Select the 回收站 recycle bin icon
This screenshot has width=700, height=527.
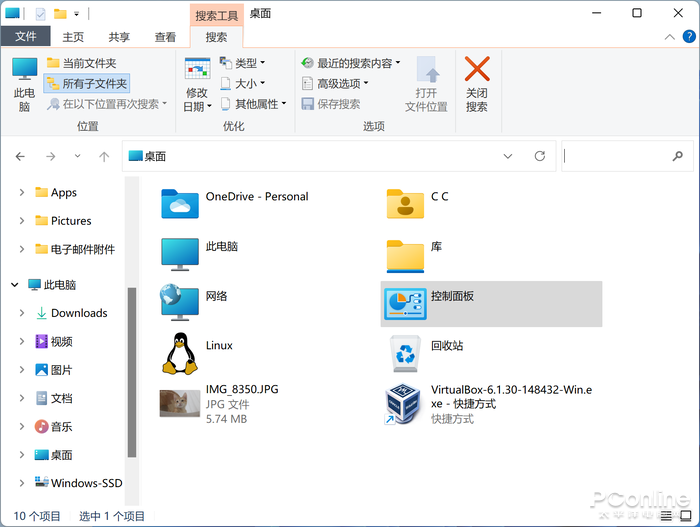405,354
